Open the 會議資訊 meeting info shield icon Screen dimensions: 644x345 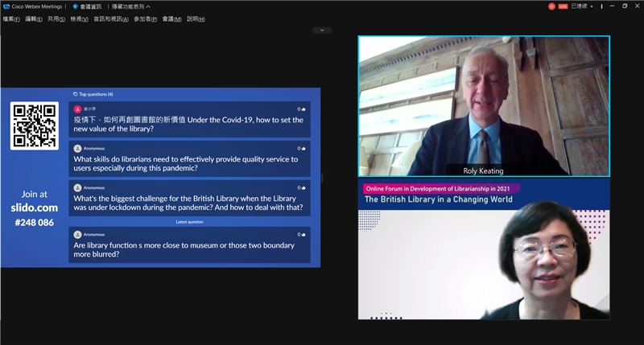pos(75,6)
